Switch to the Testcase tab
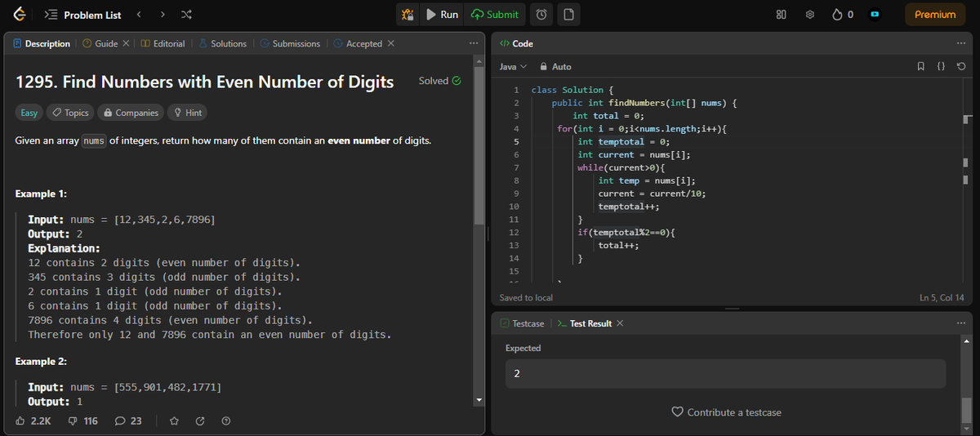Image resolution: width=980 pixels, height=436 pixels. 521,323
